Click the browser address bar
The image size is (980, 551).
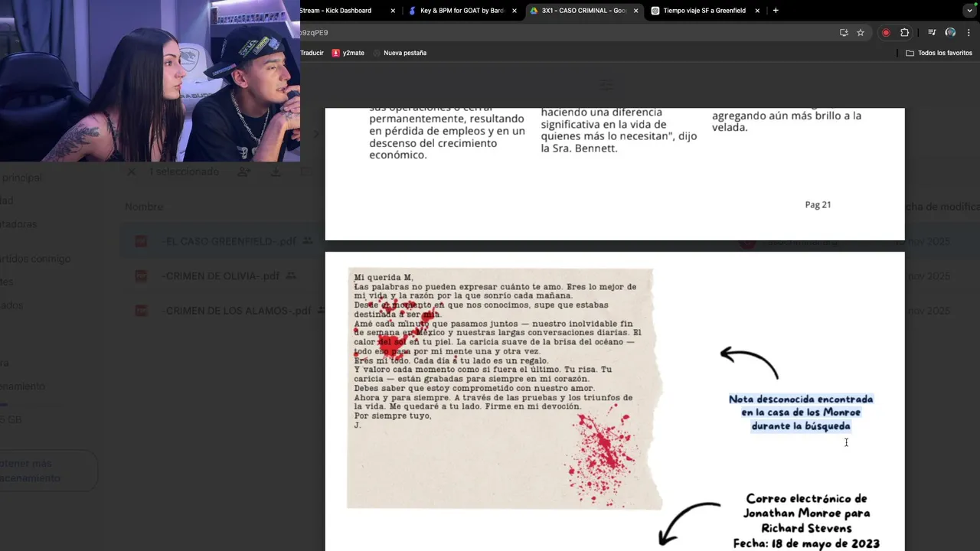point(567,33)
